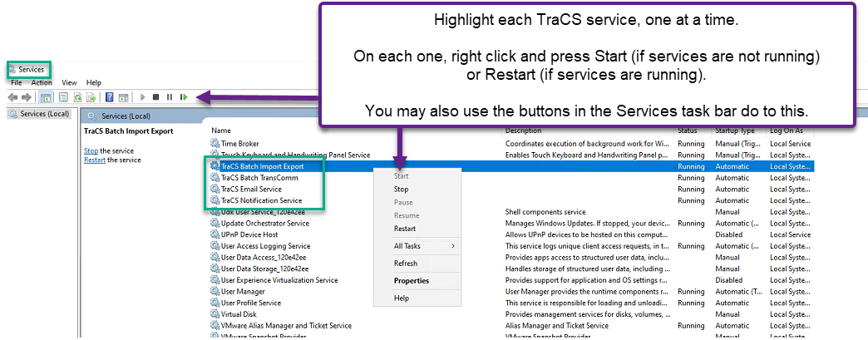Choose Stop in the context menu

point(401,190)
